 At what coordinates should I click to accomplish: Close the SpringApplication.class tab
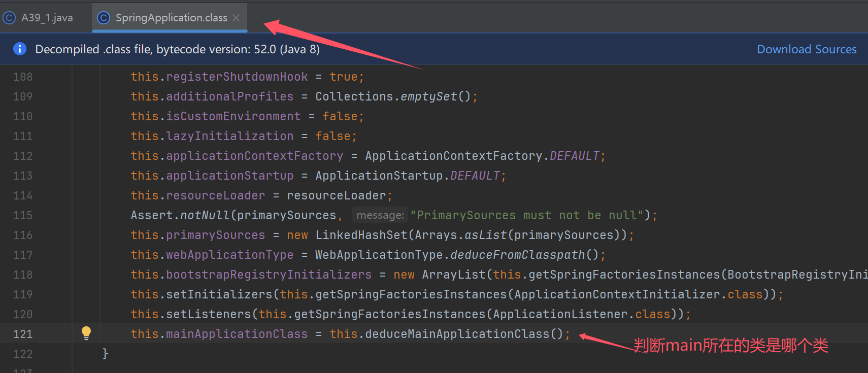[236, 18]
